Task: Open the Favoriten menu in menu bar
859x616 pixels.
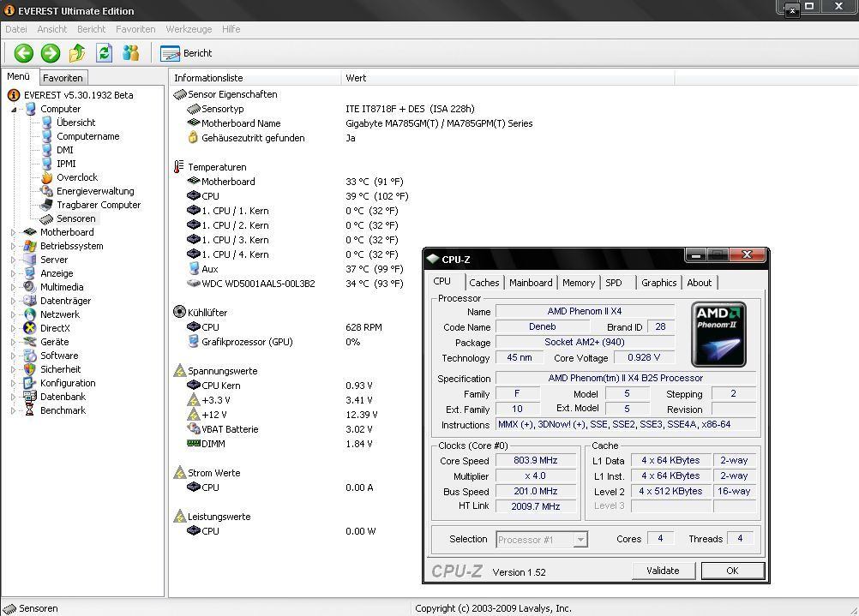Action: pos(135,29)
